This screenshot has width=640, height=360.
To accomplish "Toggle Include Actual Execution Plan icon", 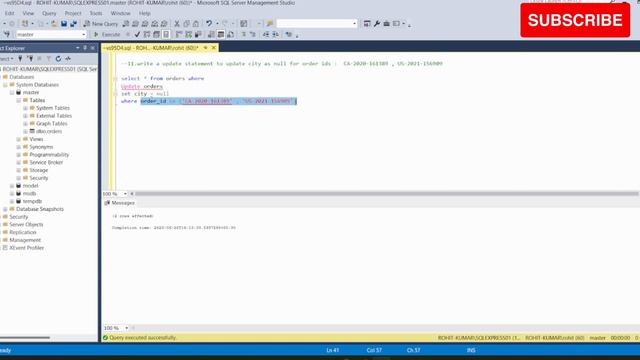I will [179, 35].
